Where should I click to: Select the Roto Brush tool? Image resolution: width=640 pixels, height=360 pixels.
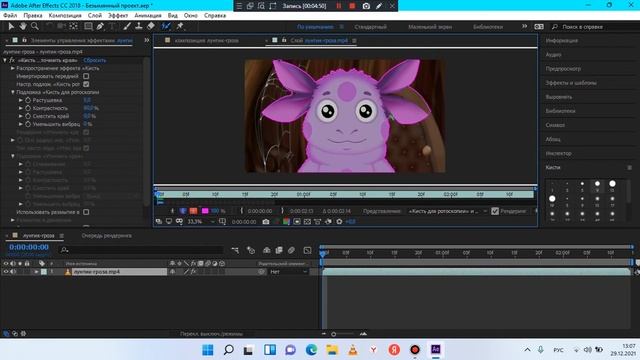[166, 26]
